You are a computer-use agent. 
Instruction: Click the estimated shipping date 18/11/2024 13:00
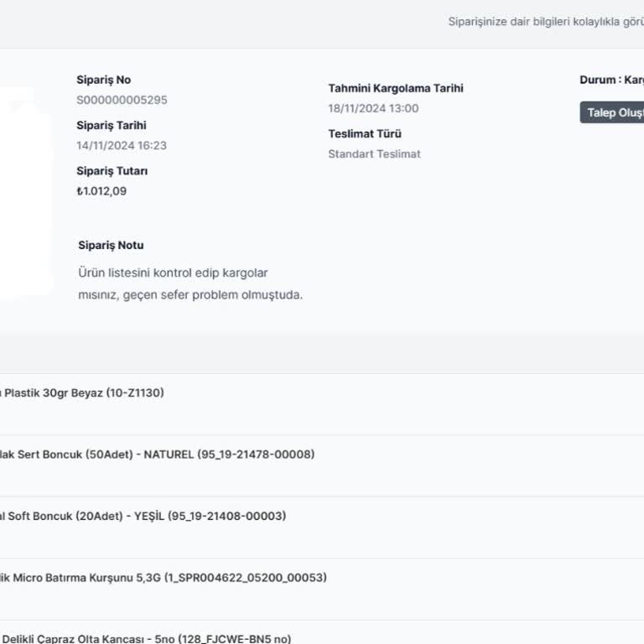(373, 108)
